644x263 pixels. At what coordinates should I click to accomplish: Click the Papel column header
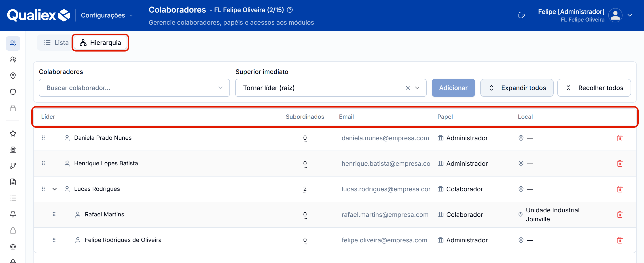445,117
